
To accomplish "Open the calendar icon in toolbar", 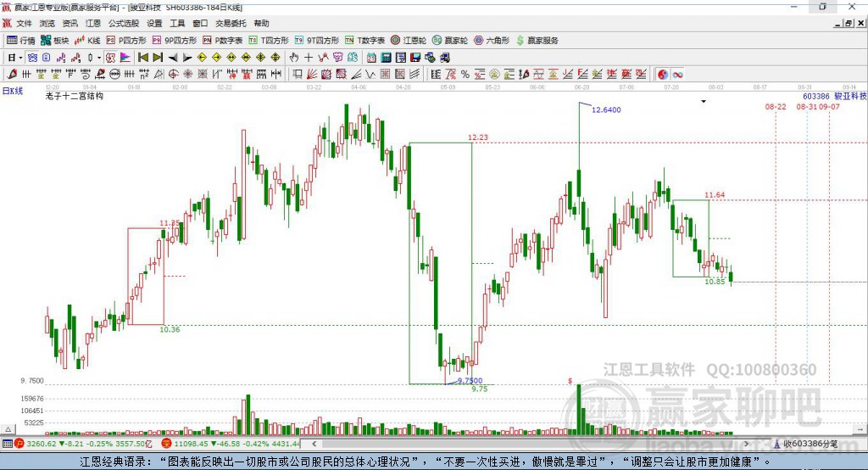I will (371, 58).
